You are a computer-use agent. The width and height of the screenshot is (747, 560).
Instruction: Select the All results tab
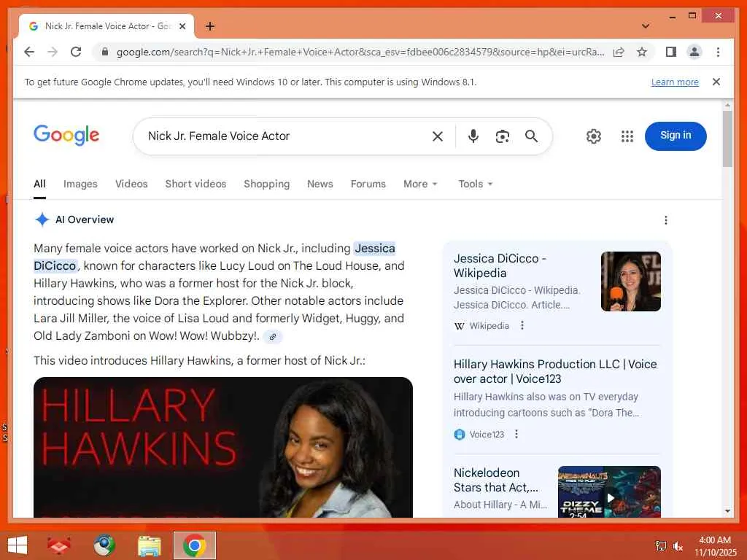coord(39,184)
